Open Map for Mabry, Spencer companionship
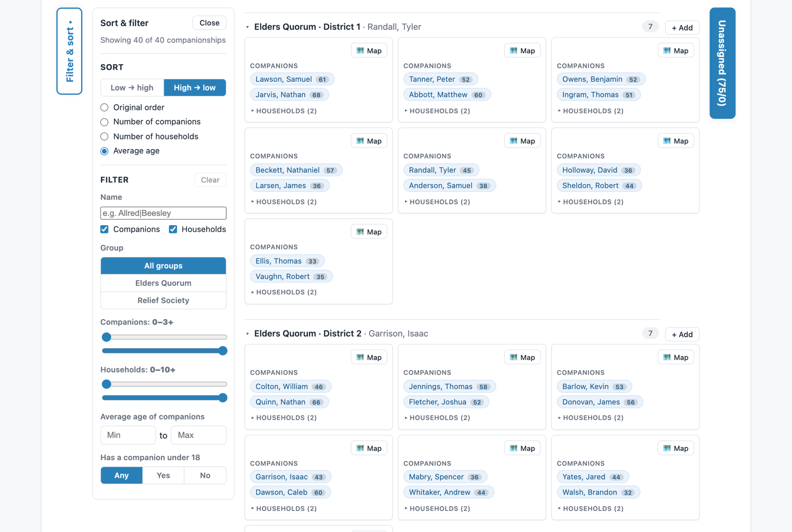 click(522, 448)
